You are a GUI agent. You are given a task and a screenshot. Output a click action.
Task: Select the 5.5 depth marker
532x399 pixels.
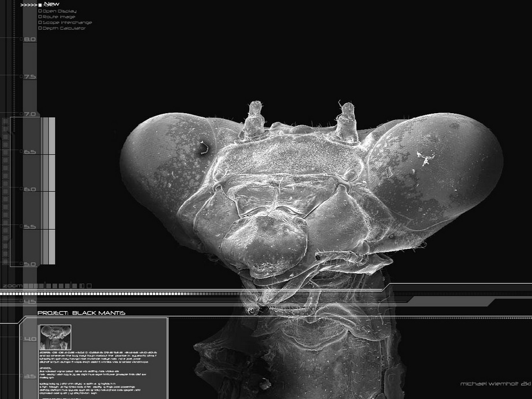pyautogui.click(x=30, y=226)
